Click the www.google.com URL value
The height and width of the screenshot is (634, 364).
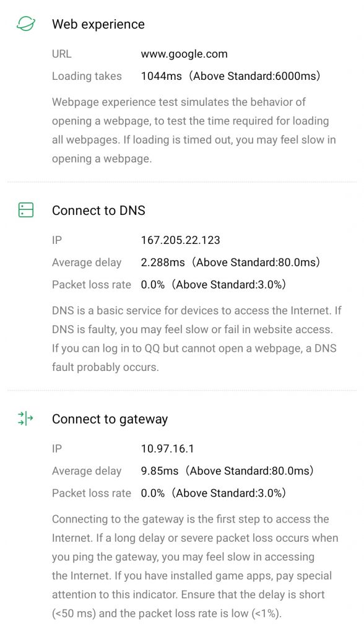(184, 54)
